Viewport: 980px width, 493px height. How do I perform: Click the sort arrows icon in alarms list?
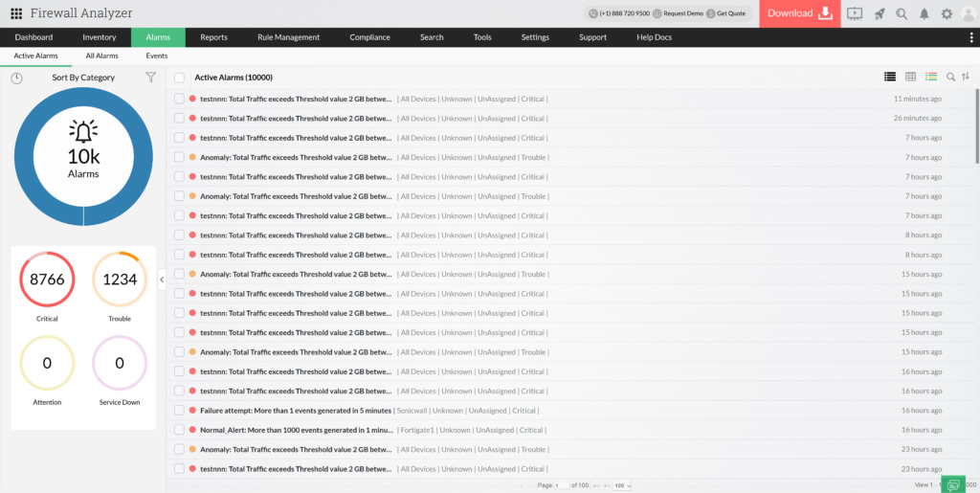(965, 77)
